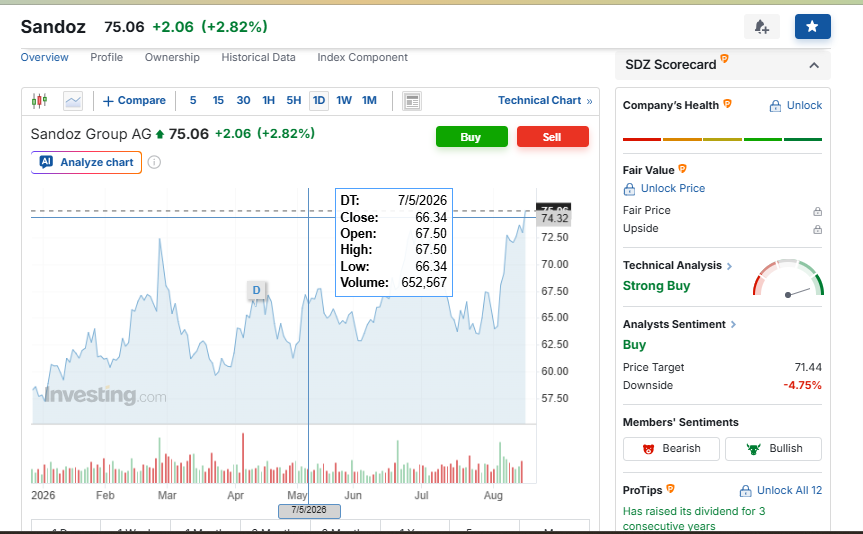This screenshot has width=863, height=534.
Task: Click the Unlock All 12 link
Action: pyautogui.click(x=780, y=491)
